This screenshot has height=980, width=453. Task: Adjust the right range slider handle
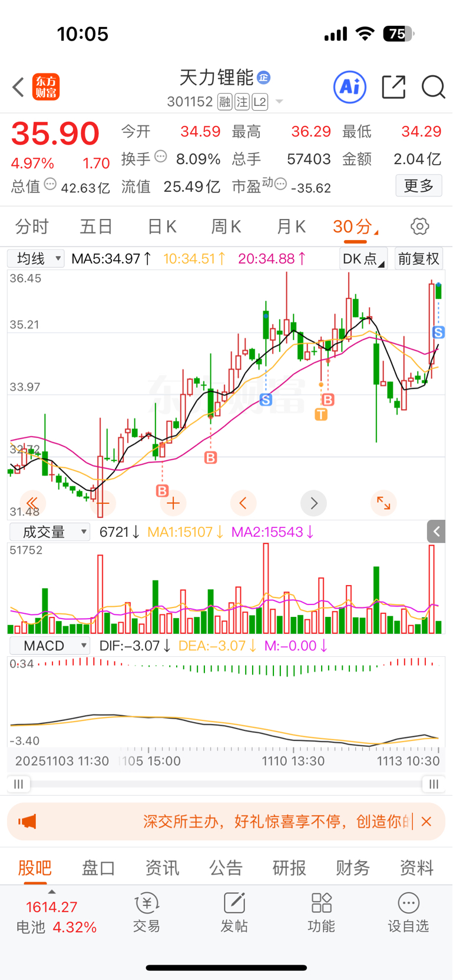click(434, 784)
